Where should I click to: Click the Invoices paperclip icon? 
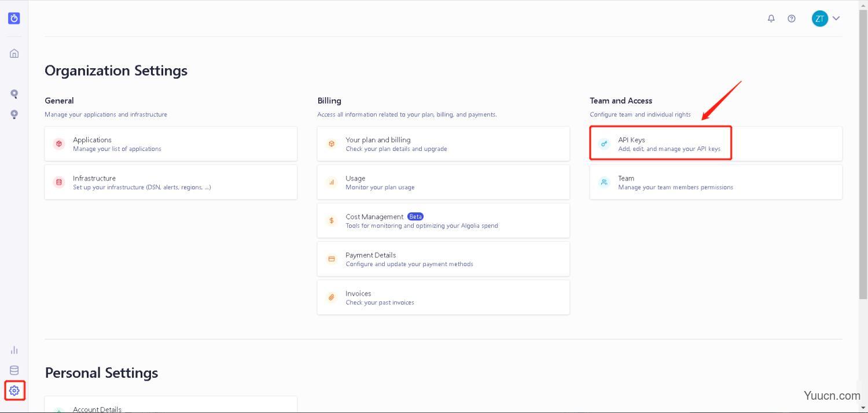[x=332, y=297]
